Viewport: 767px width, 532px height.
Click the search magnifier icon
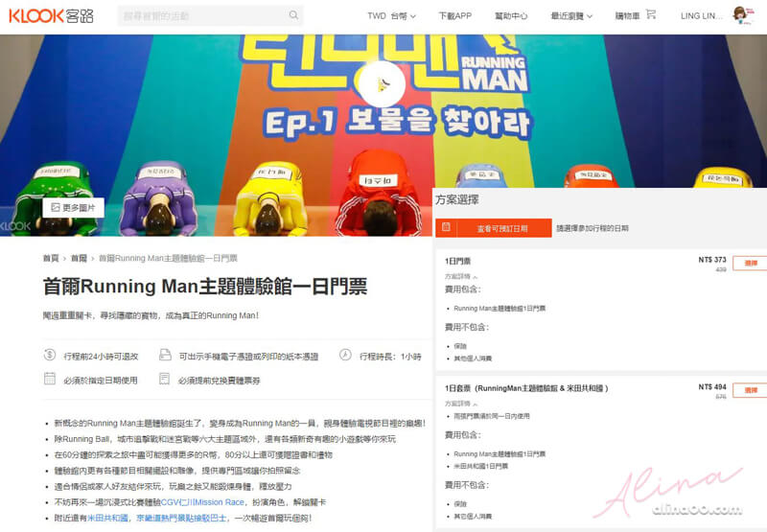[x=293, y=15]
